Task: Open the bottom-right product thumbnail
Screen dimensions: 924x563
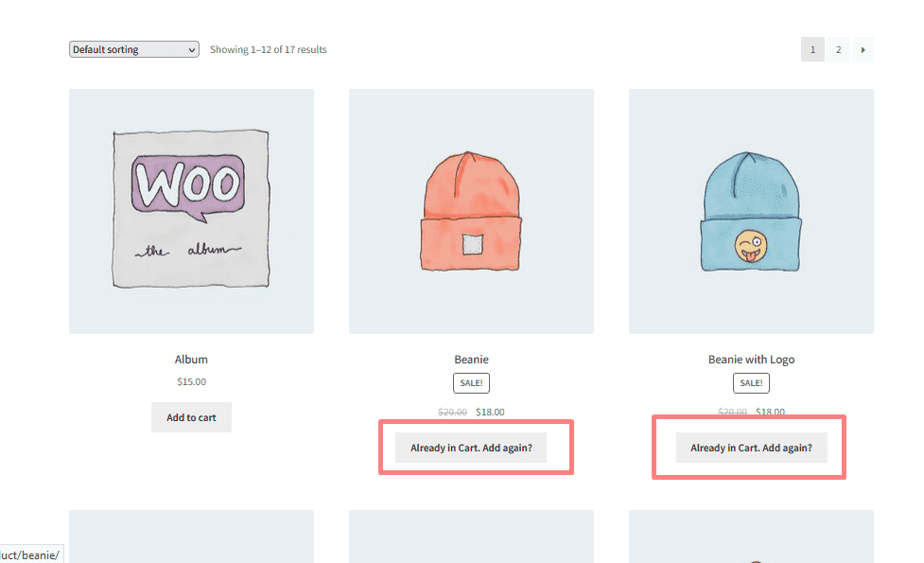Action: click(x=751, y=539)
